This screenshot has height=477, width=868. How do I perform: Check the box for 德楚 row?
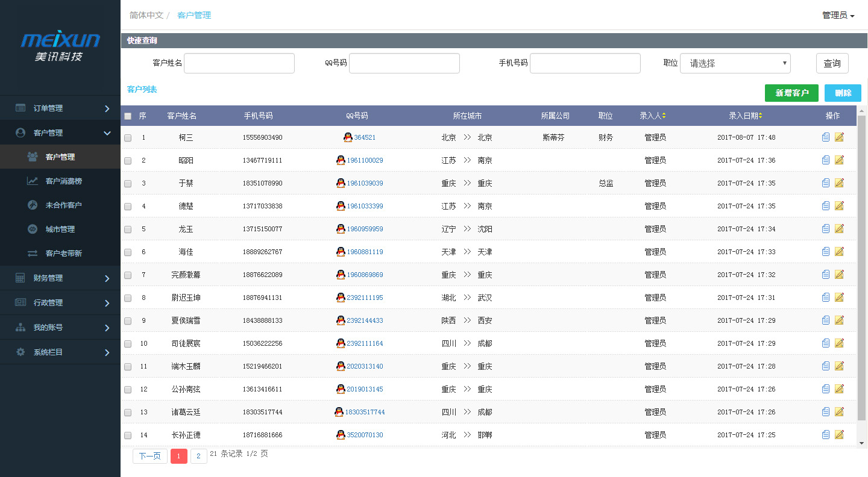(x=128, y=207)
